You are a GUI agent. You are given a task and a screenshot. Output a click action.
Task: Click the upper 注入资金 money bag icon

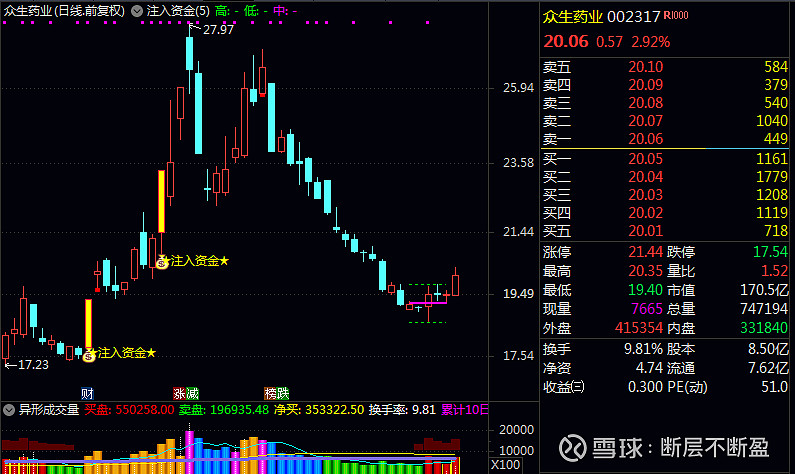(162, 263)
